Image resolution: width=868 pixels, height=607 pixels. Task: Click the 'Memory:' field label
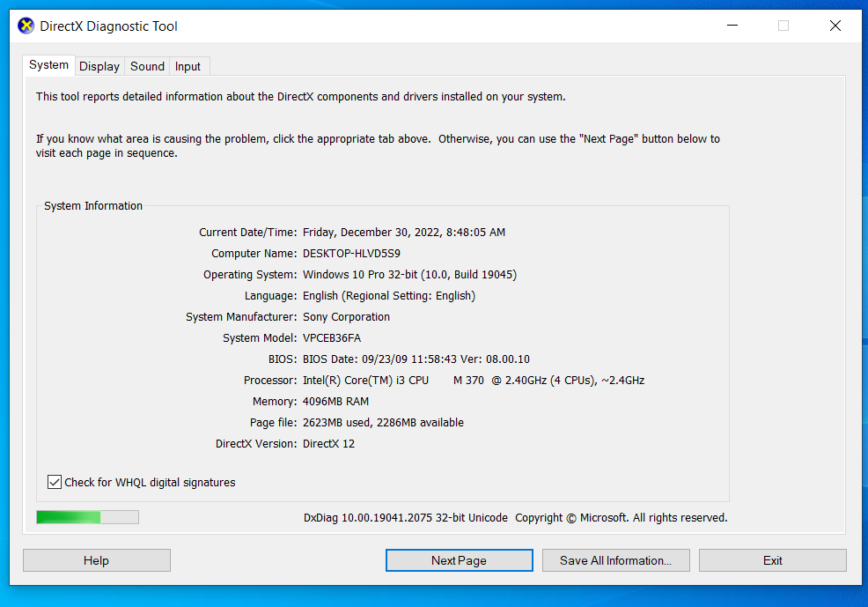point(276,402)
